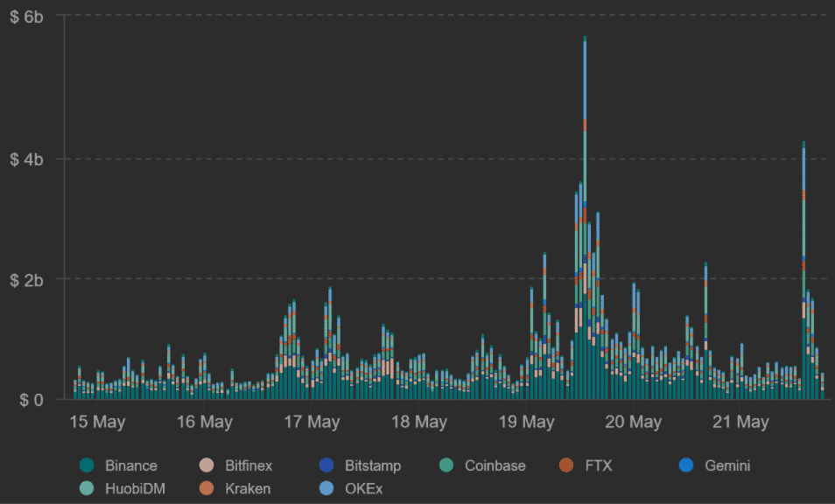Select the 15 May date label
835x504 pixels.
(x=97, y=423)
